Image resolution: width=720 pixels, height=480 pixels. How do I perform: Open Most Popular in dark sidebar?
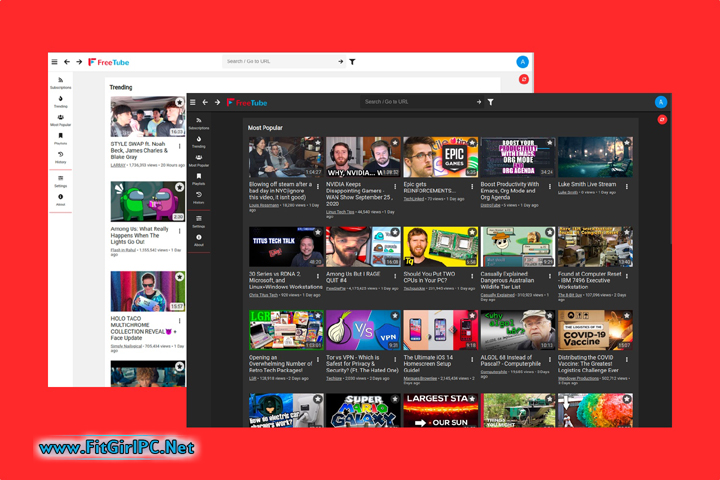coord(199,160)
